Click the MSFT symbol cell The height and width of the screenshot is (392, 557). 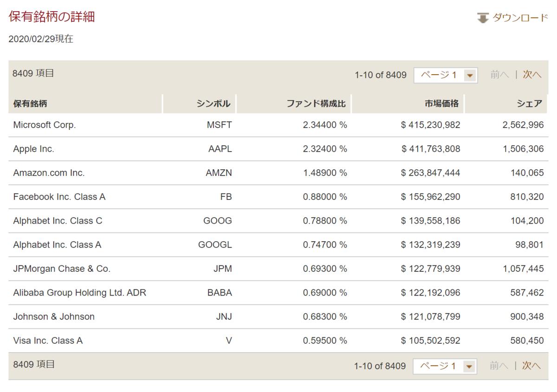coord(219,125)
